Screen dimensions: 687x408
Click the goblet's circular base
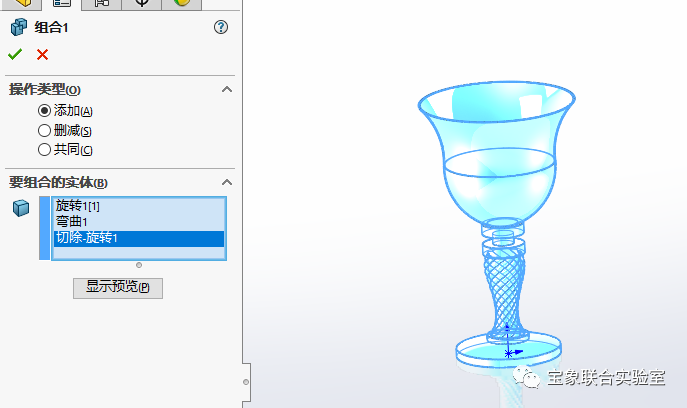click(508, 351)
